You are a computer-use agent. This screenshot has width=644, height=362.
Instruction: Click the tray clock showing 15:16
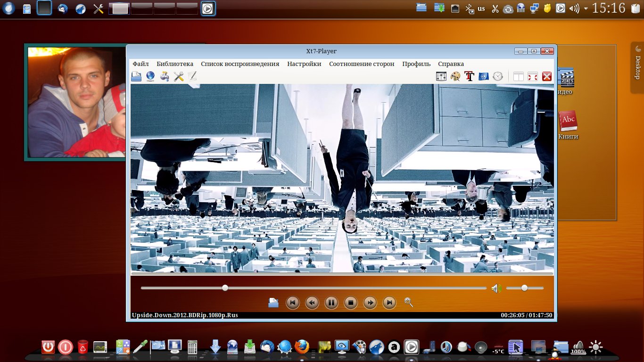coord(609,8)
